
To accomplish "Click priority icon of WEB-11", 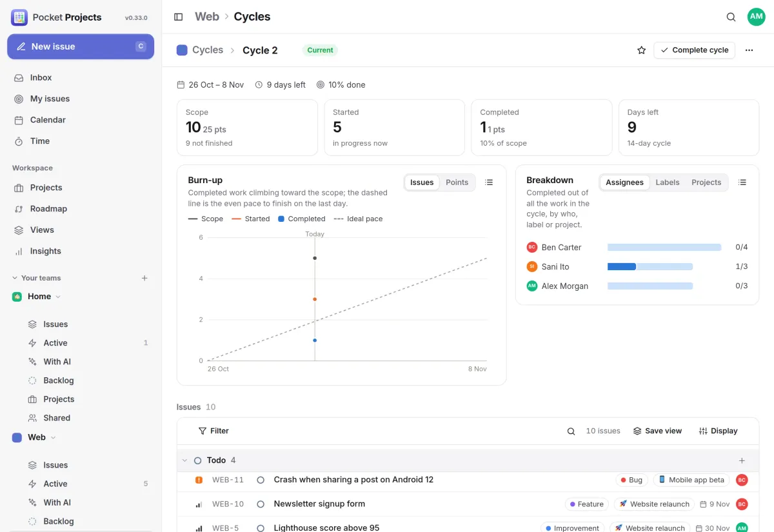I will tap(199, 480).
